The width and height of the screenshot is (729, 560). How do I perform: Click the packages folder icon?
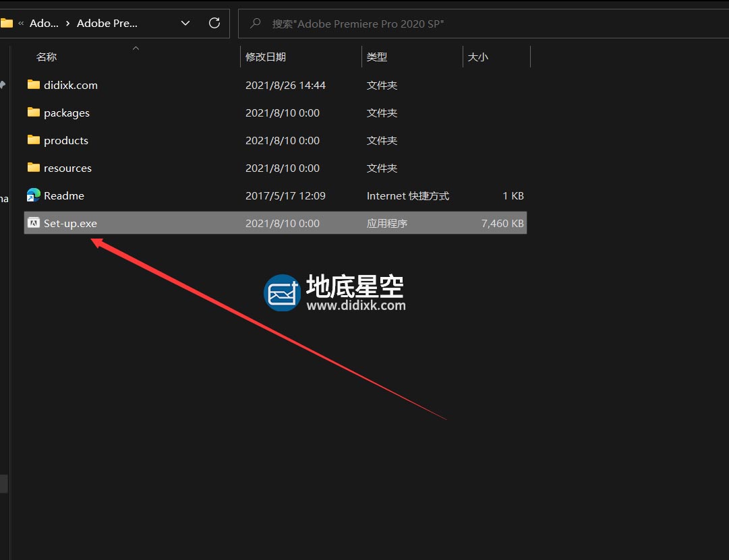[x=34, y=112]
